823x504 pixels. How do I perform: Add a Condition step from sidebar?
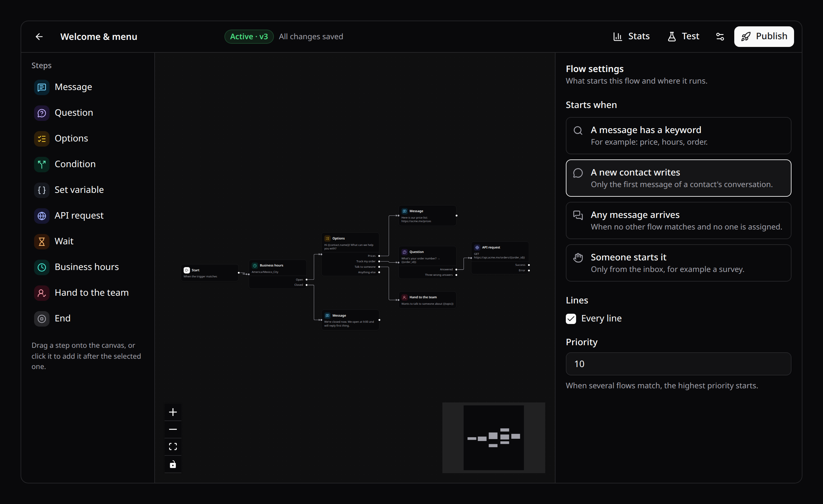[x=88, y=164]
